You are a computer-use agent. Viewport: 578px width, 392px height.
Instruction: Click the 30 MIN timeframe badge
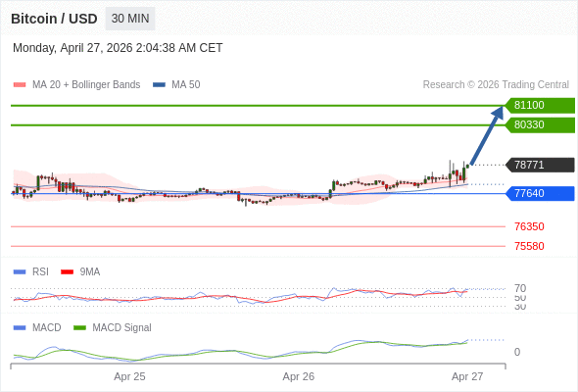tap(130, 19)
